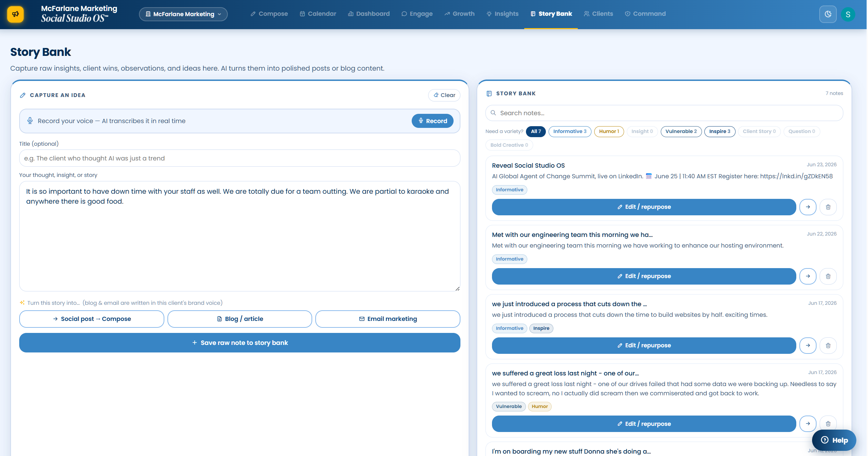Screen dimensions: 868x456
Task: Filter notes by Client Story 0
Action: coord(759,131)
